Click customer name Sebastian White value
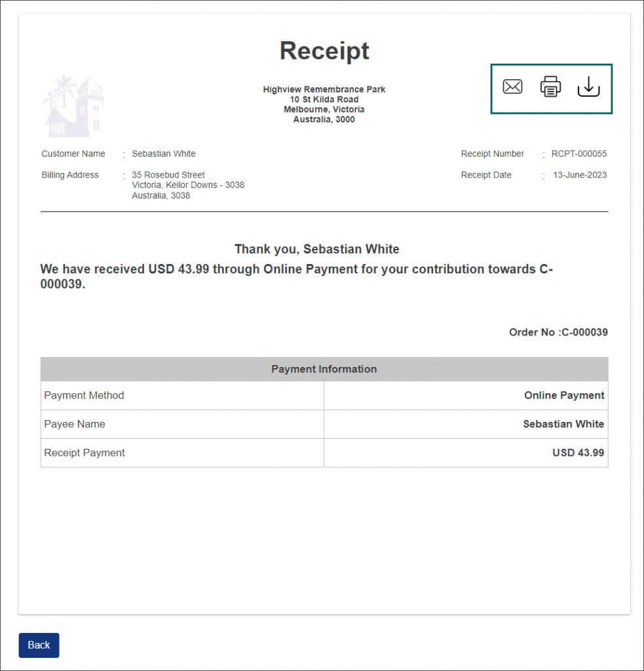The width and height of the screenshot is (644, 671). (x=164, y=153)
